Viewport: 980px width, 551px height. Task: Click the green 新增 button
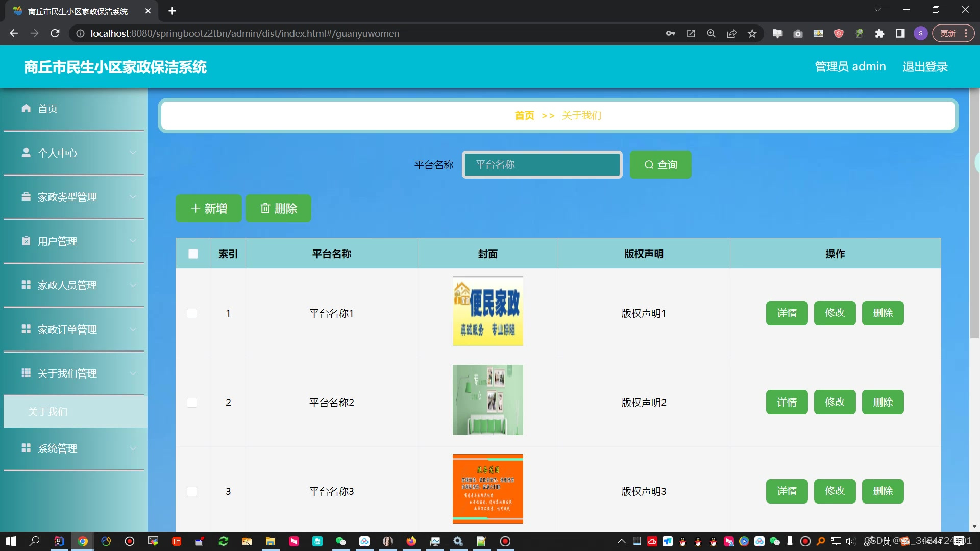(x=209, y=209)
